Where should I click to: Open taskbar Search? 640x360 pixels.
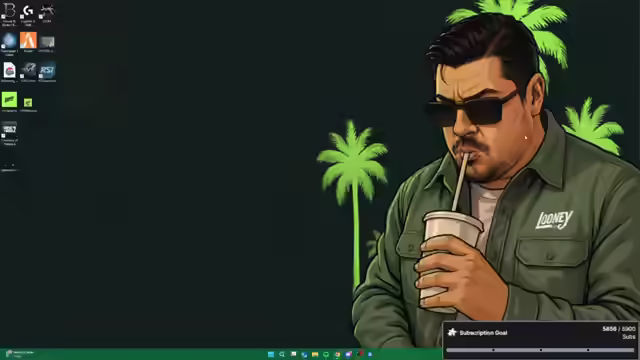coord(282,354)
